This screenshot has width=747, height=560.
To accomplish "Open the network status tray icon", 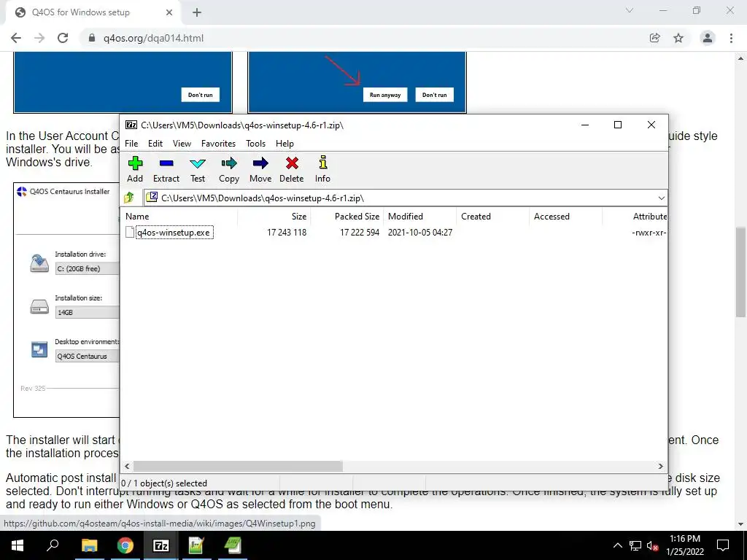I will [635, 545].
